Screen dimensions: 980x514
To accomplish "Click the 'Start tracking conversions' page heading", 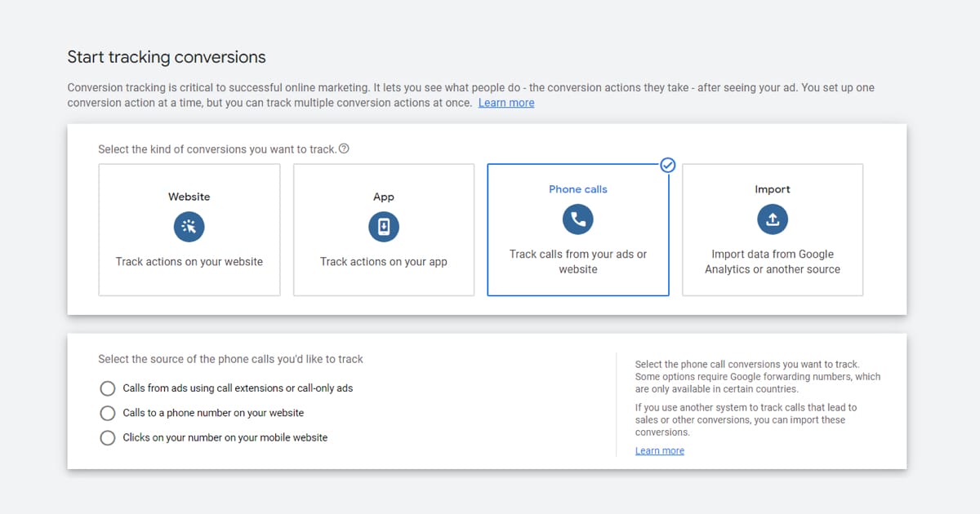I will pos(167,57).
